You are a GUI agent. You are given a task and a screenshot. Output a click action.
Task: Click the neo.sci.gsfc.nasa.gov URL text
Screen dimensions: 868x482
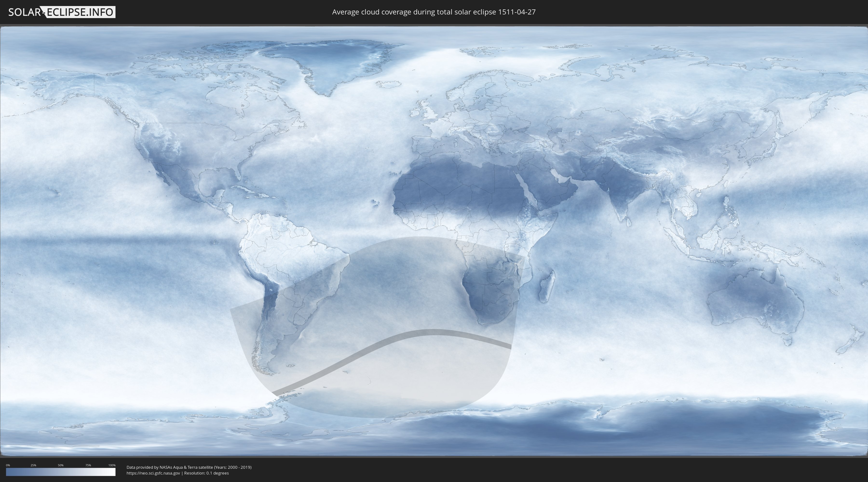pyautogui.click(x=153, y=473)
